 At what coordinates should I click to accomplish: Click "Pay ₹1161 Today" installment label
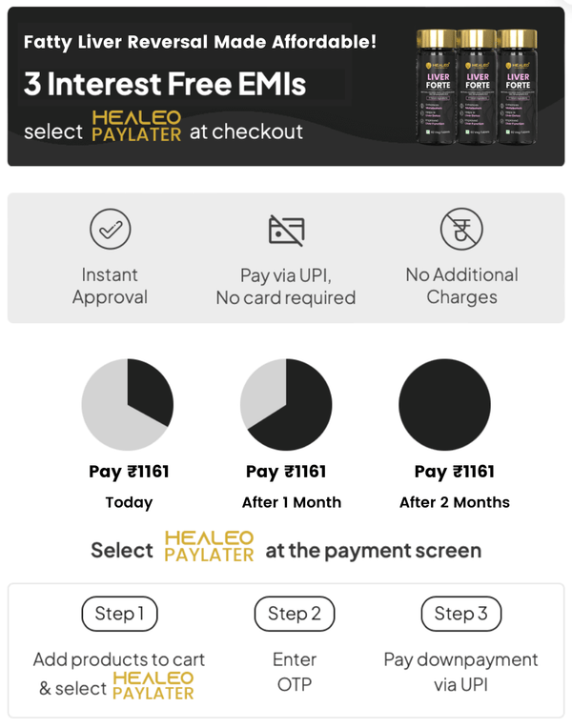point(129,485)
